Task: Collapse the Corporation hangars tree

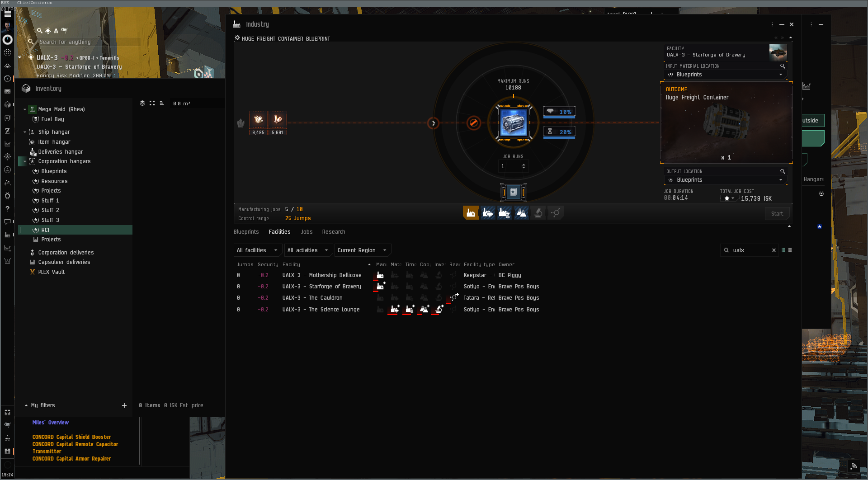Action: click(25, 161)
